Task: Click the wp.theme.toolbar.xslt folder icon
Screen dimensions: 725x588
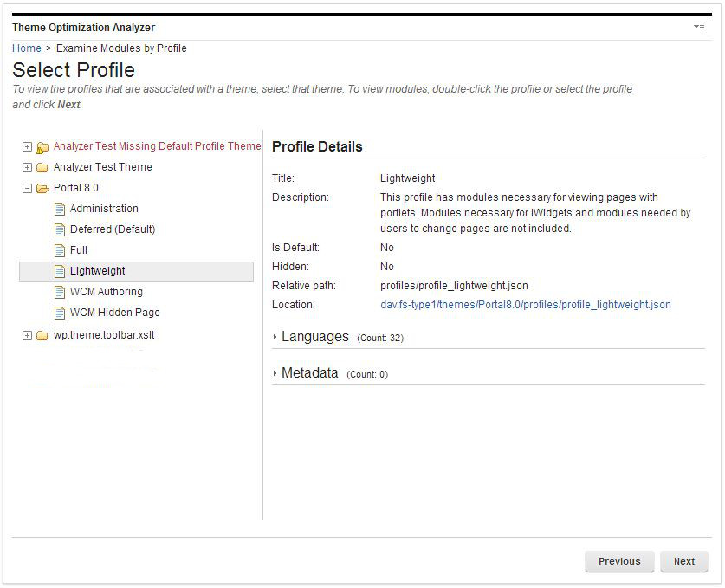Action: [x=42, y=336]
